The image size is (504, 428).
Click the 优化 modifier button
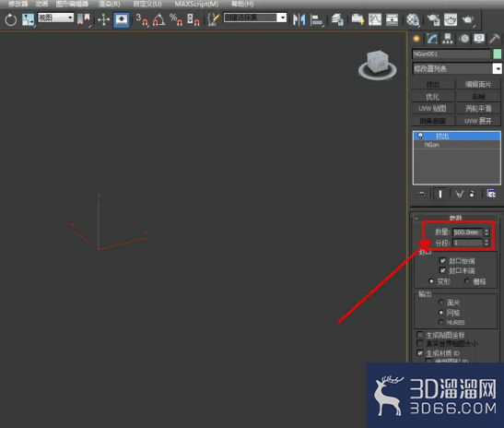[433, 97]
